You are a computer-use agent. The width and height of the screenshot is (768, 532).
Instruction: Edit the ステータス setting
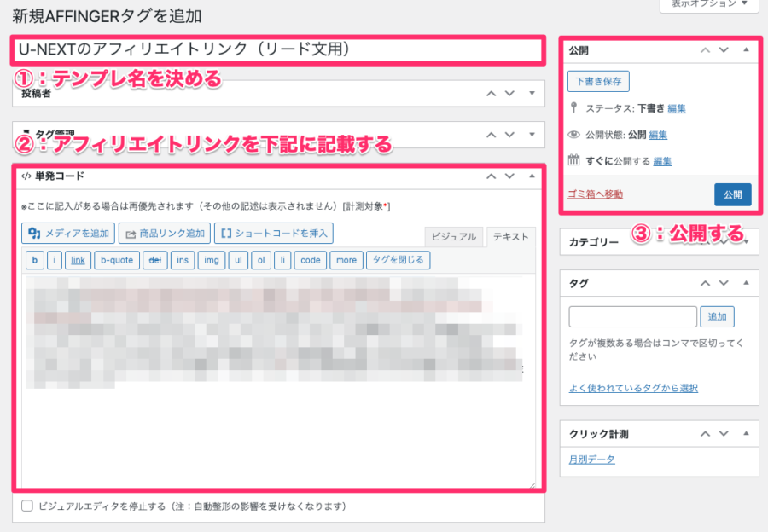pyautogui.click(x=677, y=108)
